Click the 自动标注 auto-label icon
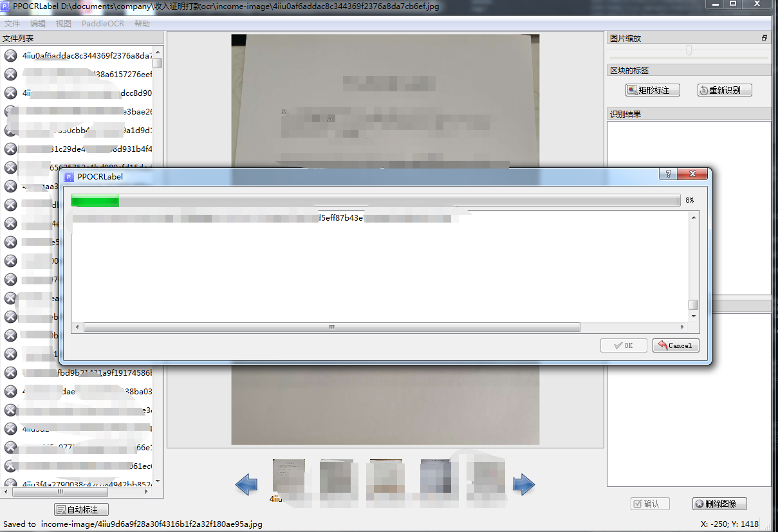The width and height of the screenshot is (778, 532). coord(59,509)
